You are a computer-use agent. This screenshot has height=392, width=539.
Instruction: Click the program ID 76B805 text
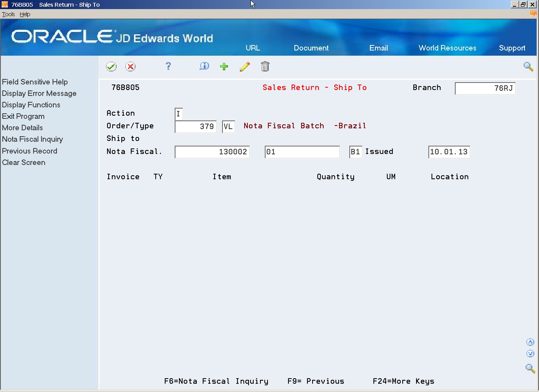coord(125,88)
